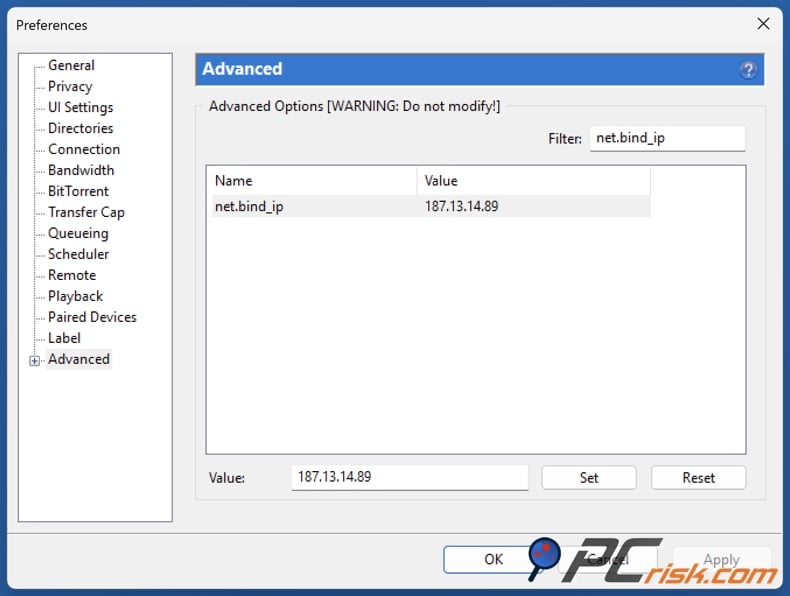Click the Set button
The width and height of the screenshot is (790, 596).
point(588,478)
